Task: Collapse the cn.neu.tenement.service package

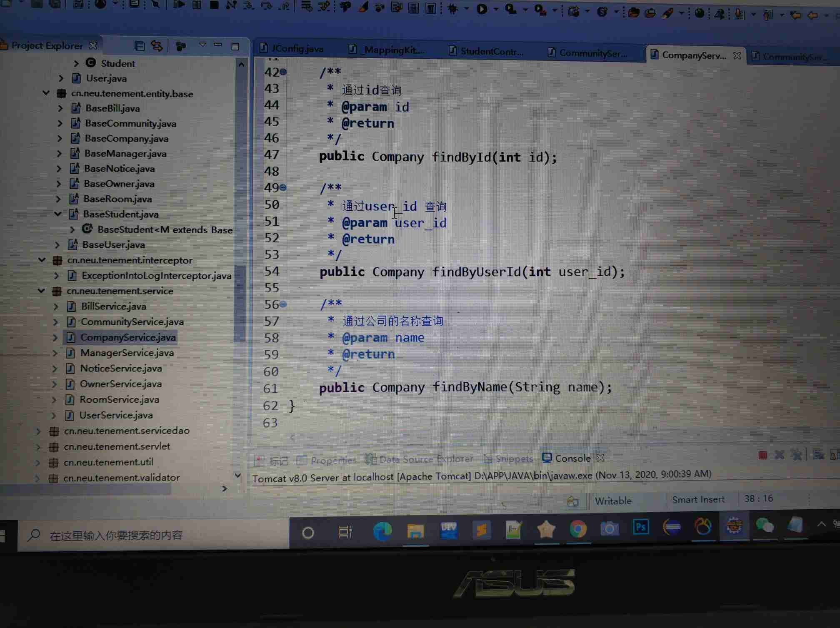Action: pos(41,291)
